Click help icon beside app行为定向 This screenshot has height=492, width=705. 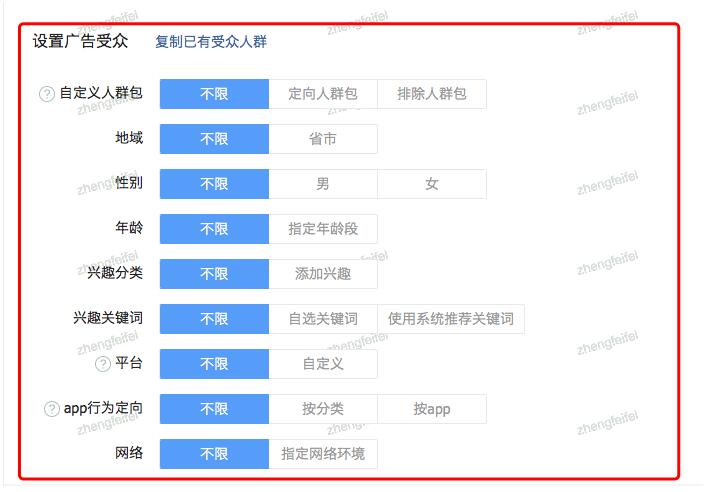pos(52,409)
